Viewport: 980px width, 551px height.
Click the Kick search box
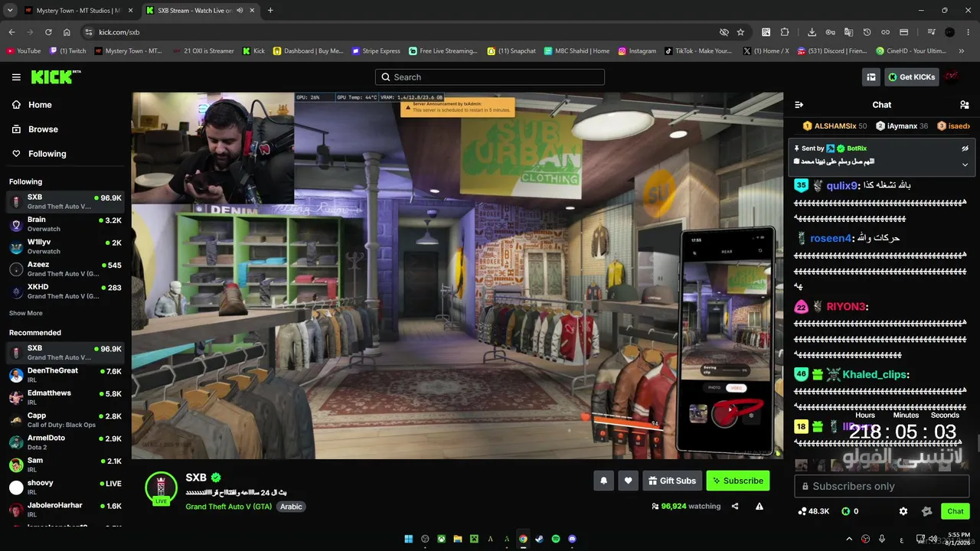[490, 77]
